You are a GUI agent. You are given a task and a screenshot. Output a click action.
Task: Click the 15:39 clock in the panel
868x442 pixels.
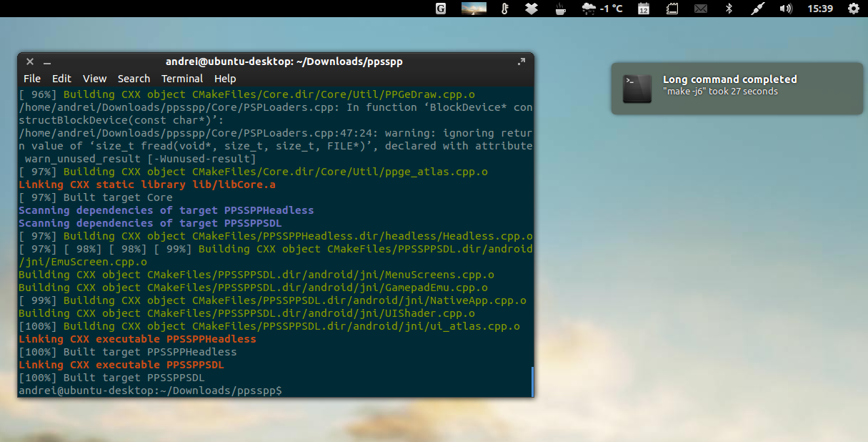point(820,9)
